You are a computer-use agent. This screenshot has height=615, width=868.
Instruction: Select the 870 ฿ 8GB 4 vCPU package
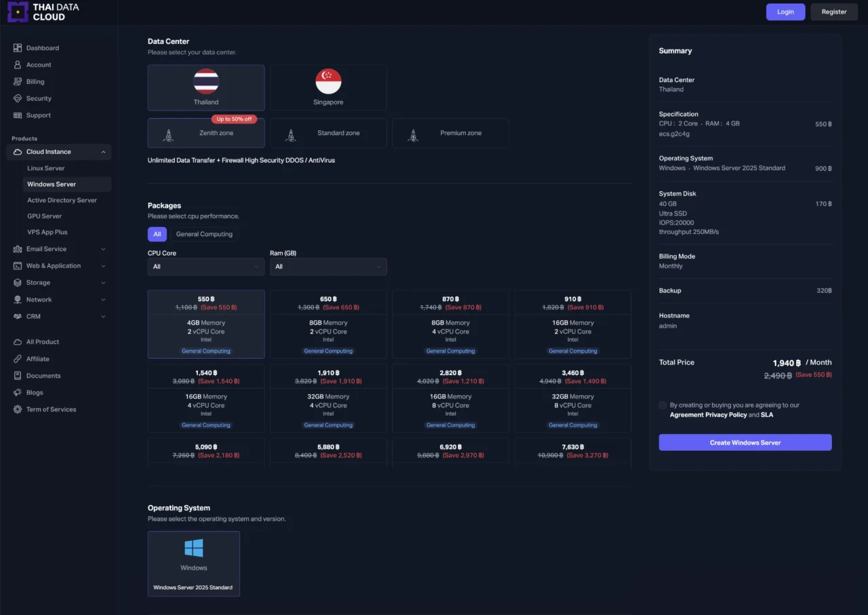pyautogui.click(x=450, y=324)
